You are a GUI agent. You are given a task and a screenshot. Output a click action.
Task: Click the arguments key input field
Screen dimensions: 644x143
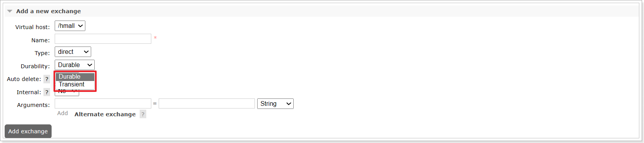point(103,103)
